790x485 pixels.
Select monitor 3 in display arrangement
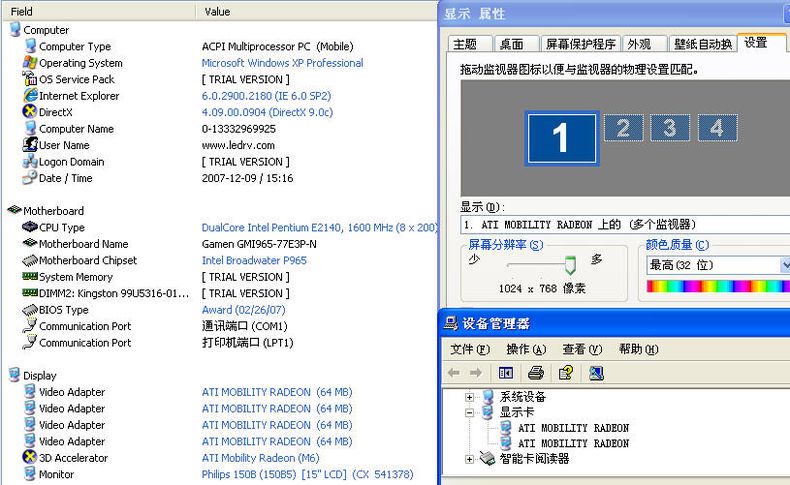(x=670, y=127)
